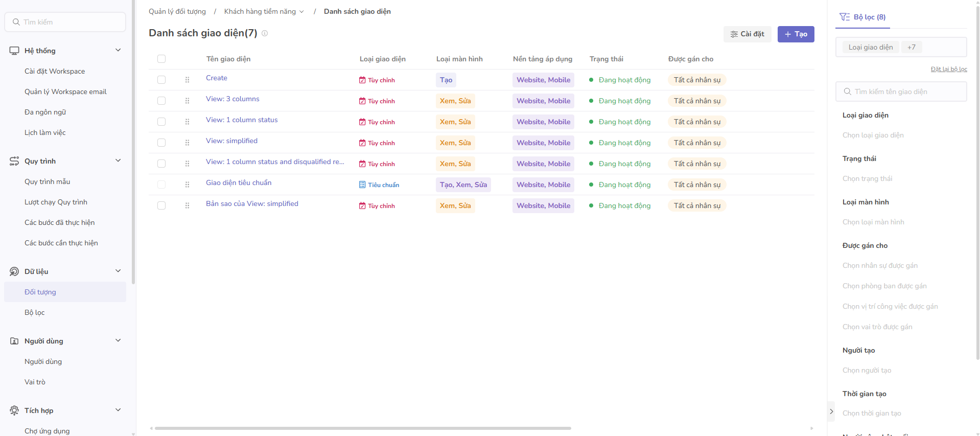Click the Tích hợp gear icon
The width and height of the screenshot is (980, 436).
[x=14, y=410]
